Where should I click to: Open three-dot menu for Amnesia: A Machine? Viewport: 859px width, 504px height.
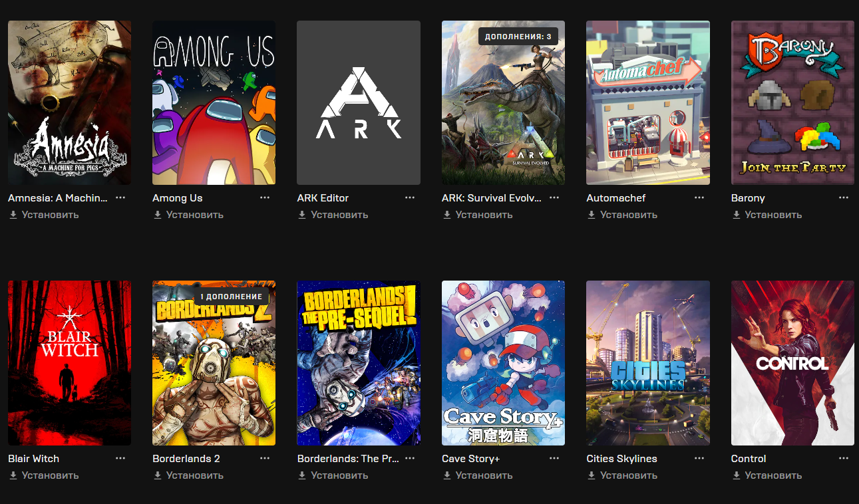120,197
